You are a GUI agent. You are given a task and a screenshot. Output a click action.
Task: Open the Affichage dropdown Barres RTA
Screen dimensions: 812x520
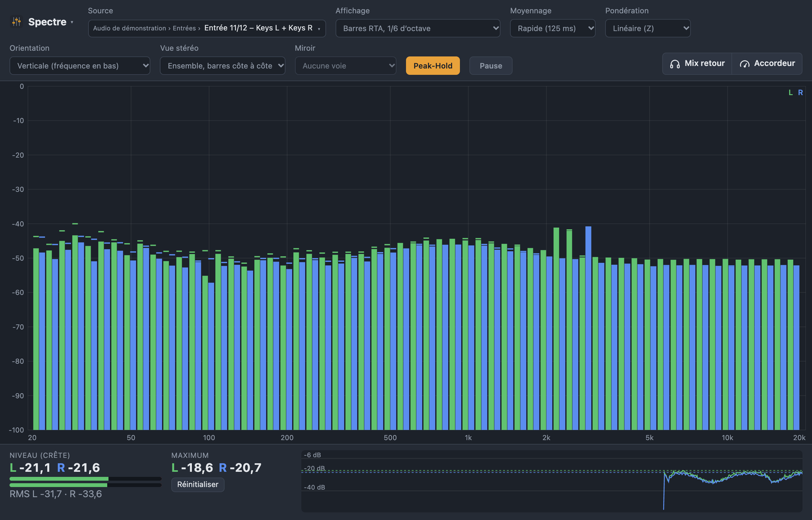pos(418,28)
